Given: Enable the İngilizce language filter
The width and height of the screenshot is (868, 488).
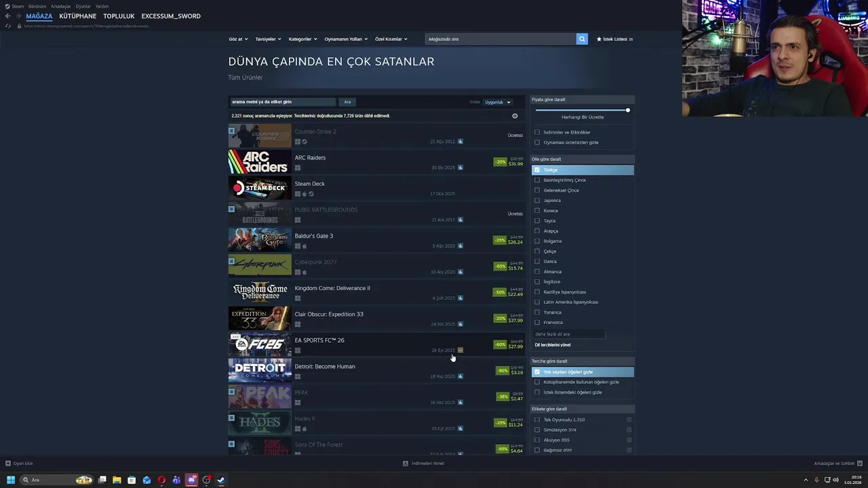Looking at the screenshot, I should pos(537,281).
